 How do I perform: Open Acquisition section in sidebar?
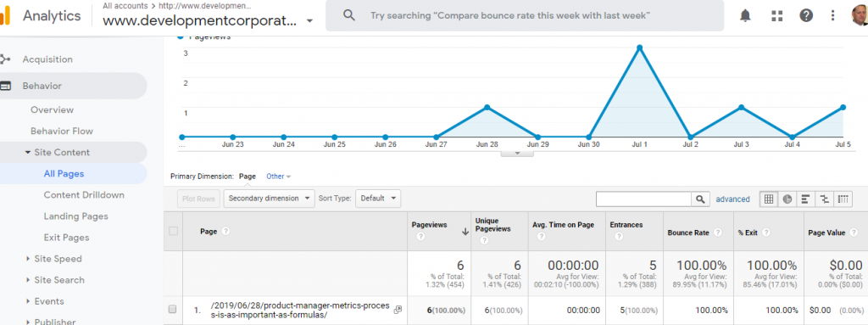point(47,59)
